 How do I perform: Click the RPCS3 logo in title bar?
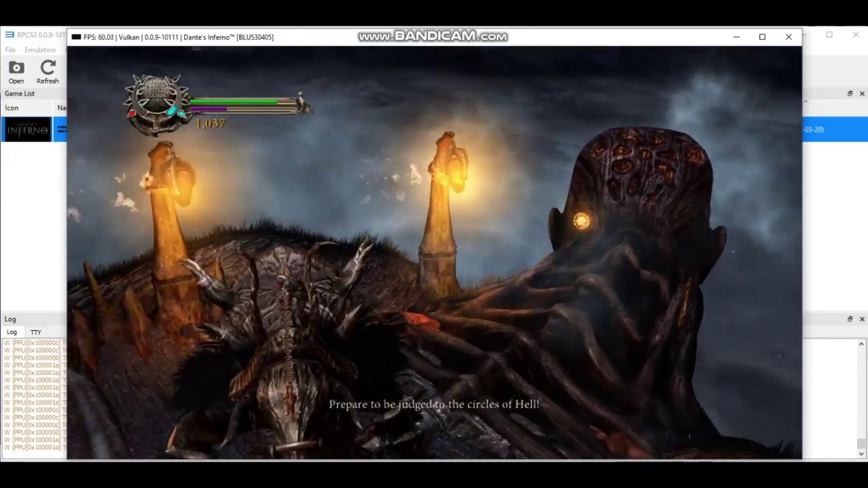[x=9, y=35]
